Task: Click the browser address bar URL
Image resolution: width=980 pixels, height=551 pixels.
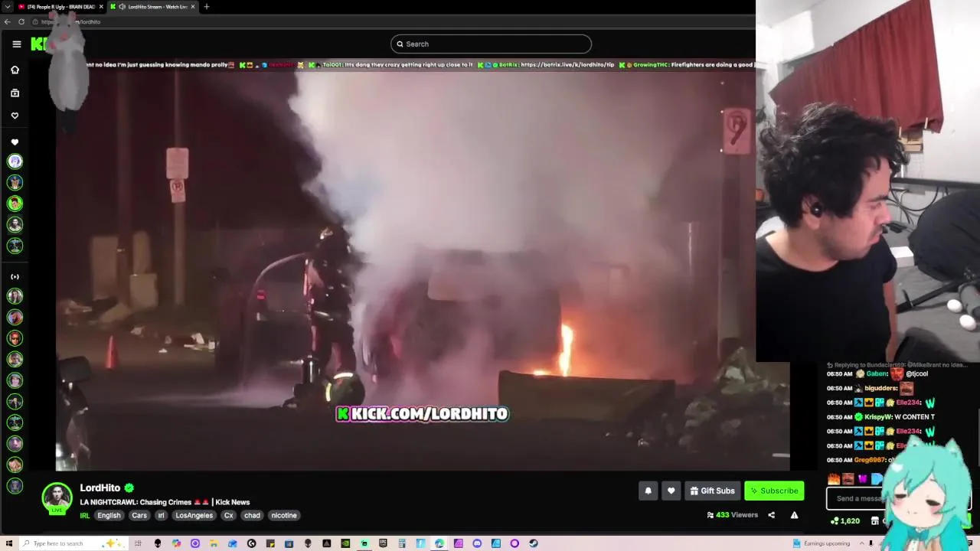Action: tap(70, 21)
